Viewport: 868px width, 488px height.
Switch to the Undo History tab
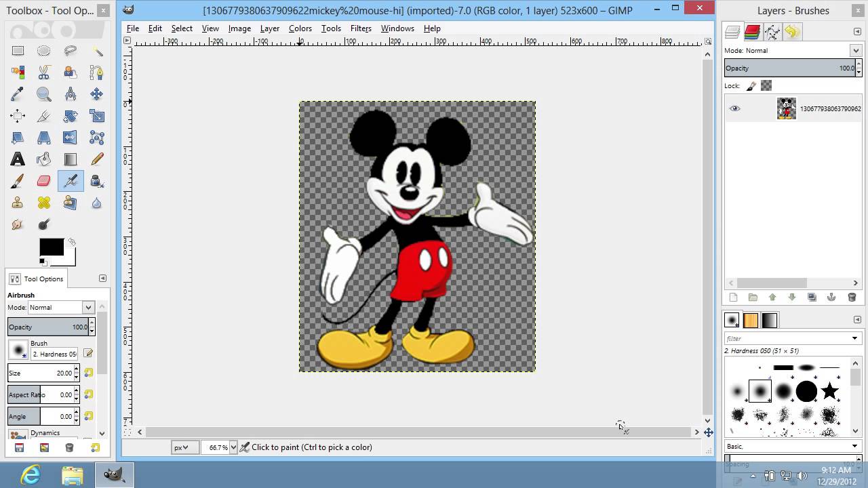coord(792,31)
